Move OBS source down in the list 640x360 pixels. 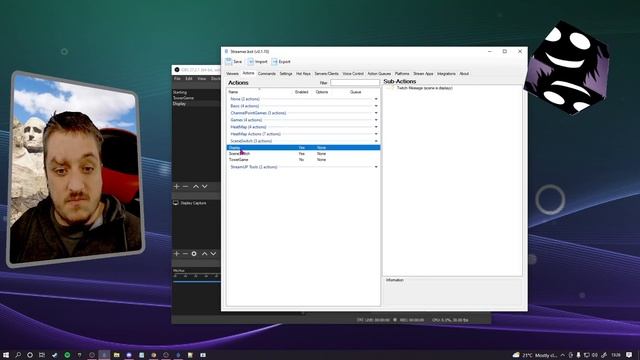coord(213,253)
